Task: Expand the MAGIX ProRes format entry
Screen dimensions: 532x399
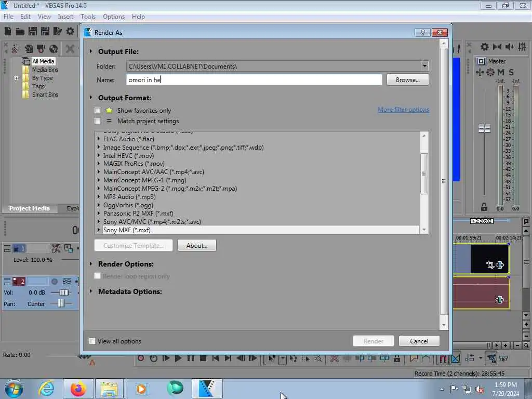Action: coord(99,164)
